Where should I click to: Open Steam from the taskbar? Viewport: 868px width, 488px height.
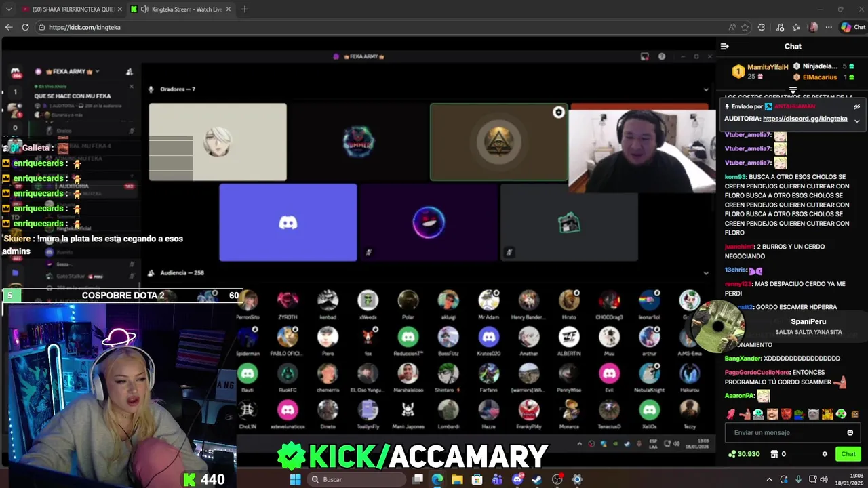click(x=537, y=479)
